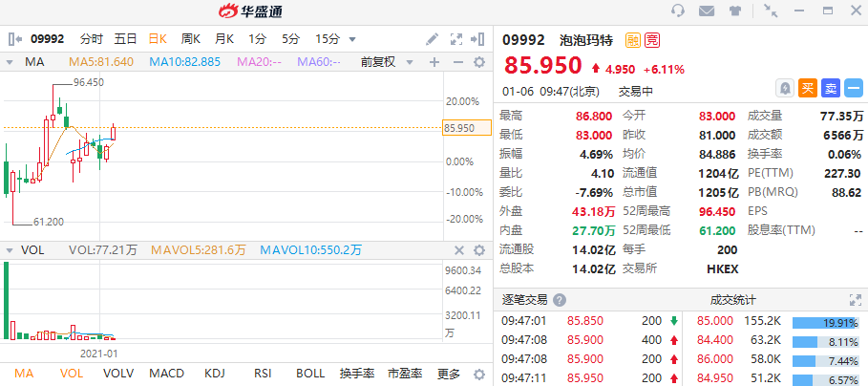Click the price alert bell icon

(x=786, y=88)
